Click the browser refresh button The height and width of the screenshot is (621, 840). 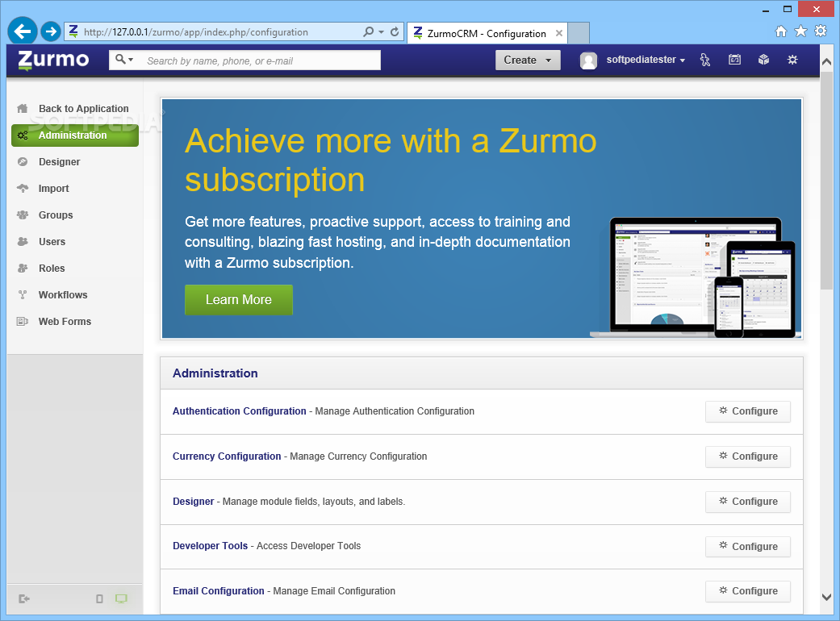[395, 31]
